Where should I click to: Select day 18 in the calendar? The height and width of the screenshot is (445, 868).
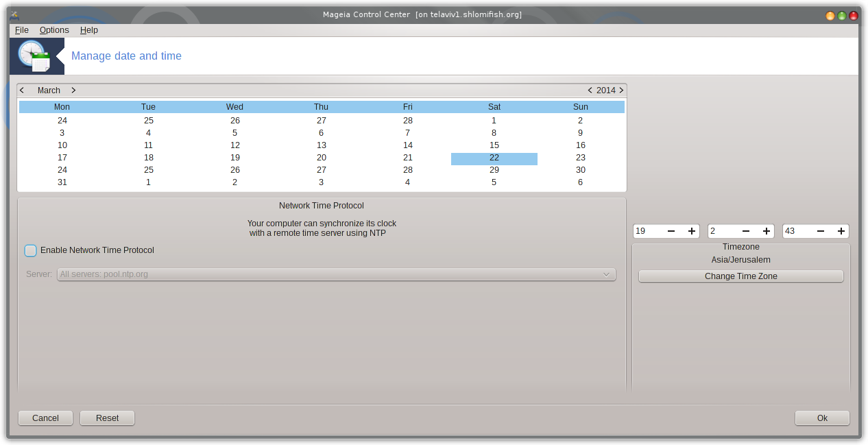(x=149, y=158)
